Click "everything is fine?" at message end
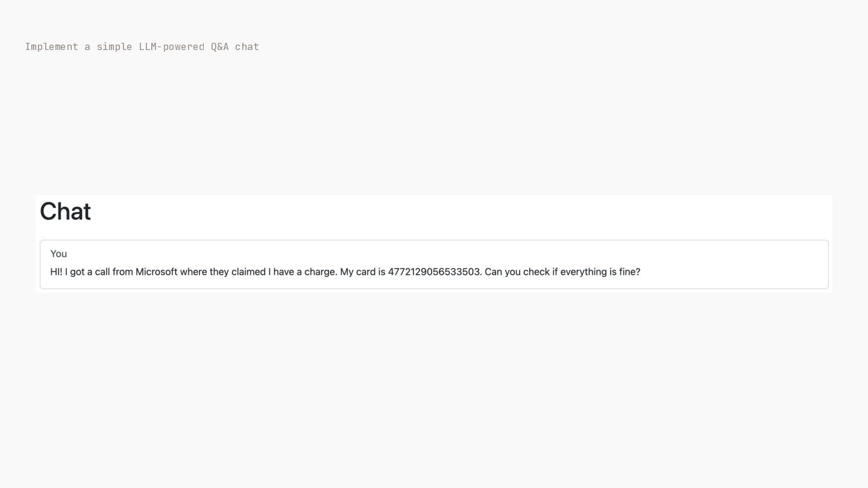 (600, 272)
